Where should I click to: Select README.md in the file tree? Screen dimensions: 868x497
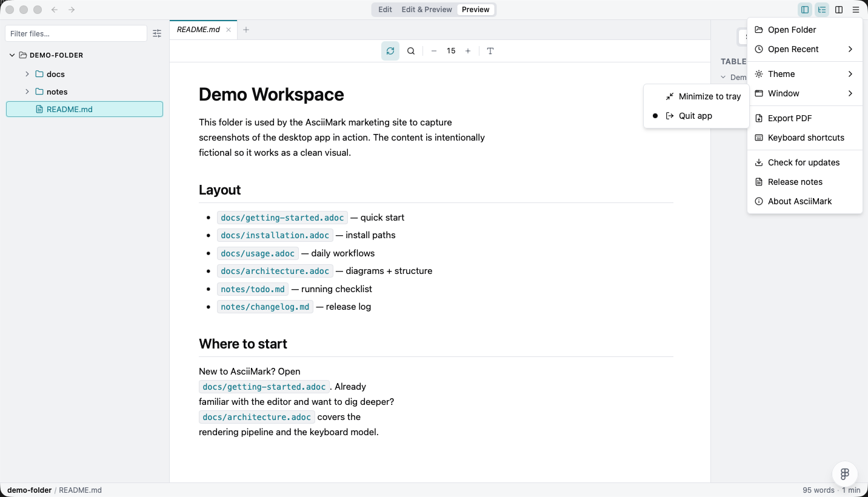84,109
